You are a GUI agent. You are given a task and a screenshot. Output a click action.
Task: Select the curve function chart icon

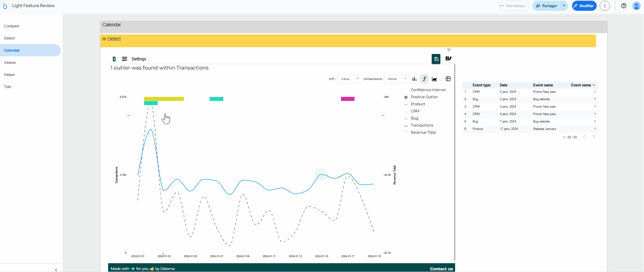(x=424, y=79)
